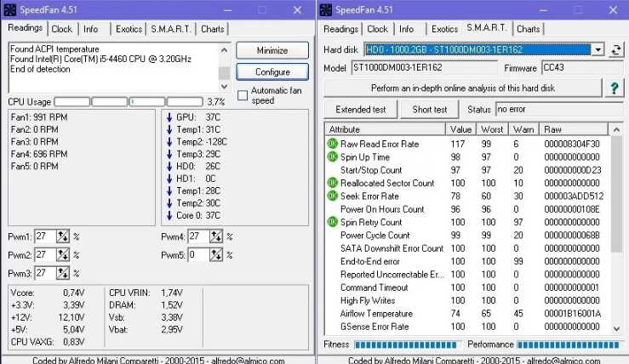Click the detection log scroll down arrow

point(224,86)
